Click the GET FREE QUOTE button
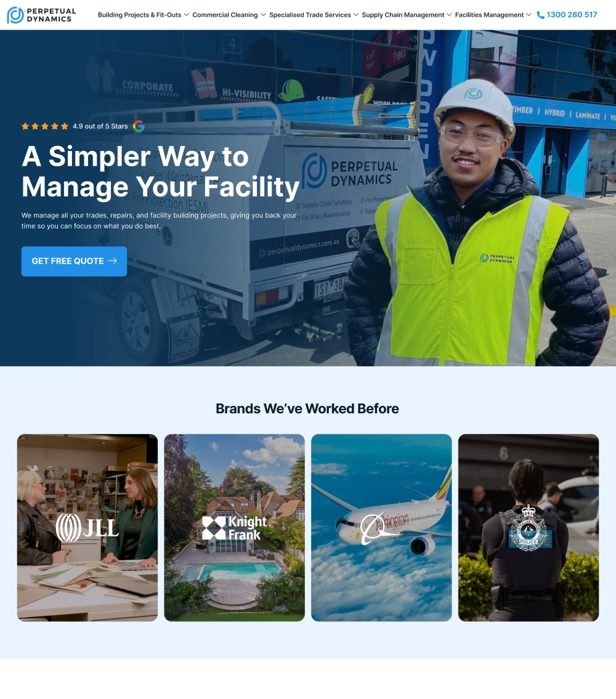Screen dimensions: 616x699 [x=74, y=261]
